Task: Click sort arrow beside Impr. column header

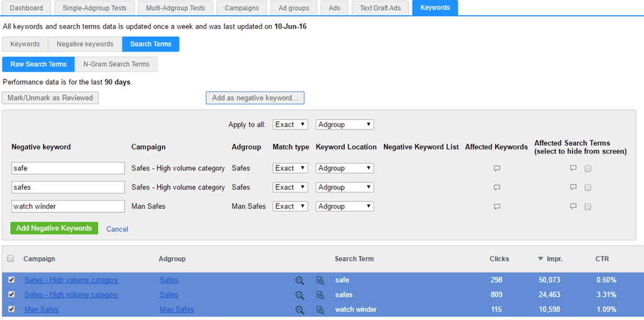Action: 540,259
